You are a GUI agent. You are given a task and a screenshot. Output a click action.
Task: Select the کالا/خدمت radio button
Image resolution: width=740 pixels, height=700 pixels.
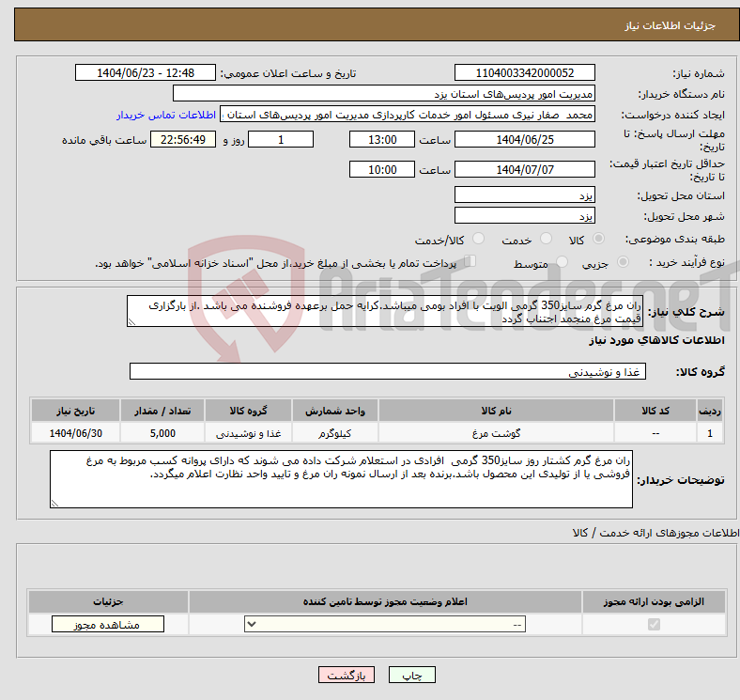coord(479,239)
